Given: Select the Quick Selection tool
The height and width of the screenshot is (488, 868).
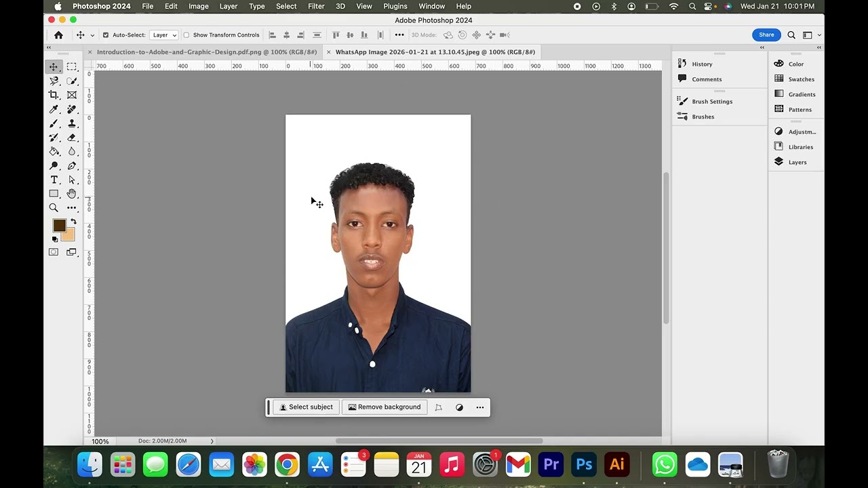Looking at the screenshot, I should tap(71, 81).
